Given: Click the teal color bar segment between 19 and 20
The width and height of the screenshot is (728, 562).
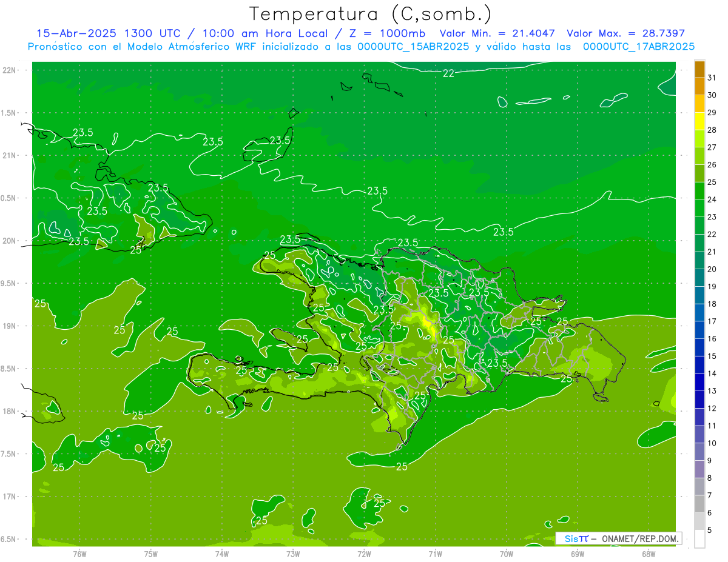Looking at the screenshot, I should click(699, 278).
